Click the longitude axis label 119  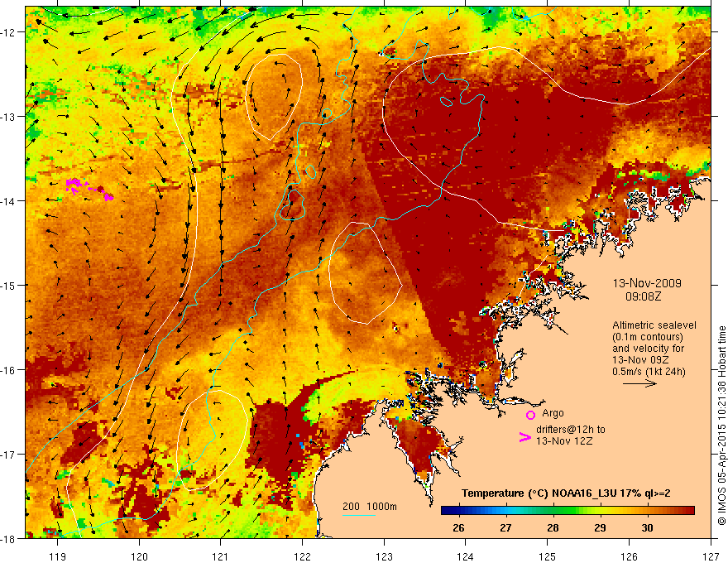(x=58, y=556)
